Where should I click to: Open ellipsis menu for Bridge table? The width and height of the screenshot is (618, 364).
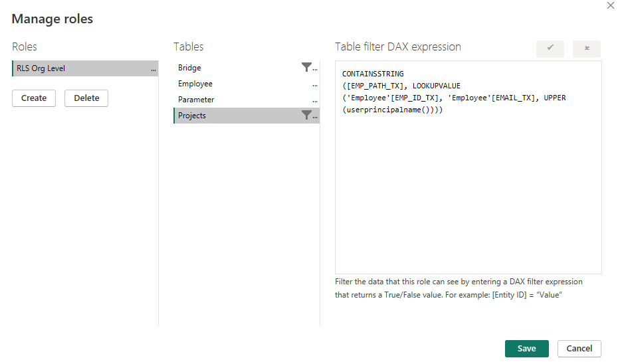click(x=315, y=69)
